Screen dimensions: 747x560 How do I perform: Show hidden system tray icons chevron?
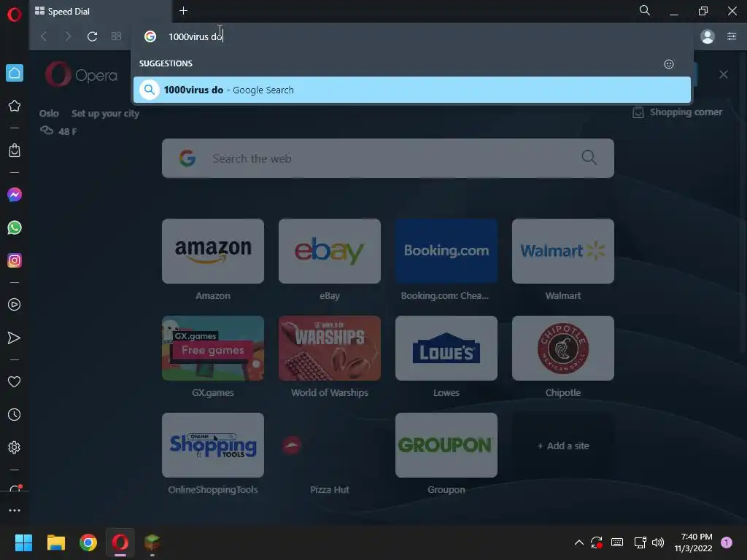coord(578,542)
